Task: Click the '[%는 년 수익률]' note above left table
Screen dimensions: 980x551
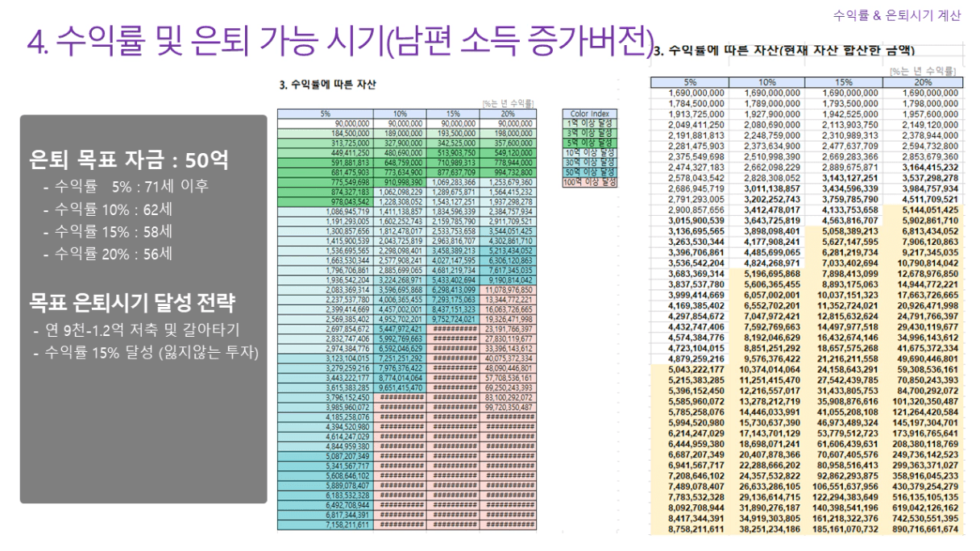Action: click(508, 103)
